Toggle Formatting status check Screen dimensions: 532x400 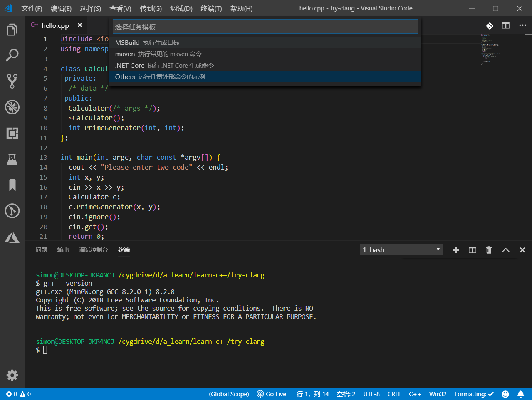coord(474,394)
